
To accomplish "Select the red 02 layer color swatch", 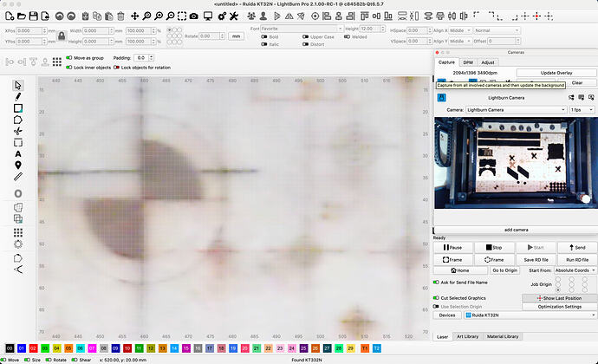I will [33, 348].
